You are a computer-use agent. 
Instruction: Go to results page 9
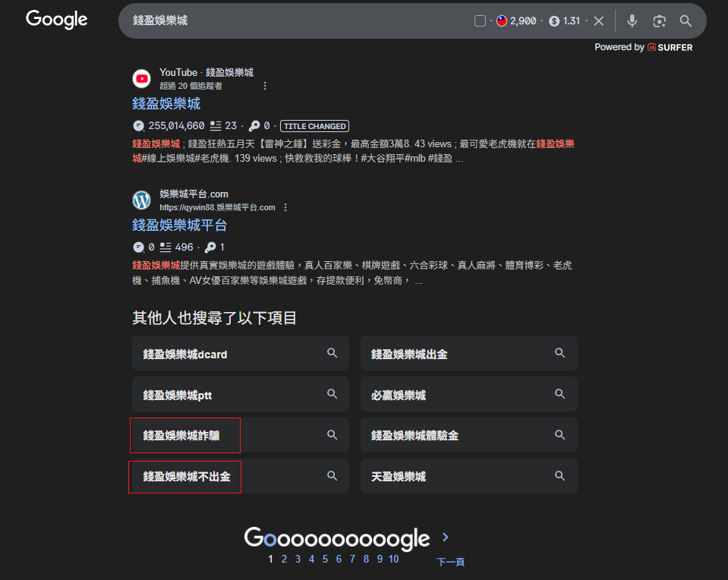pos(380,559)
